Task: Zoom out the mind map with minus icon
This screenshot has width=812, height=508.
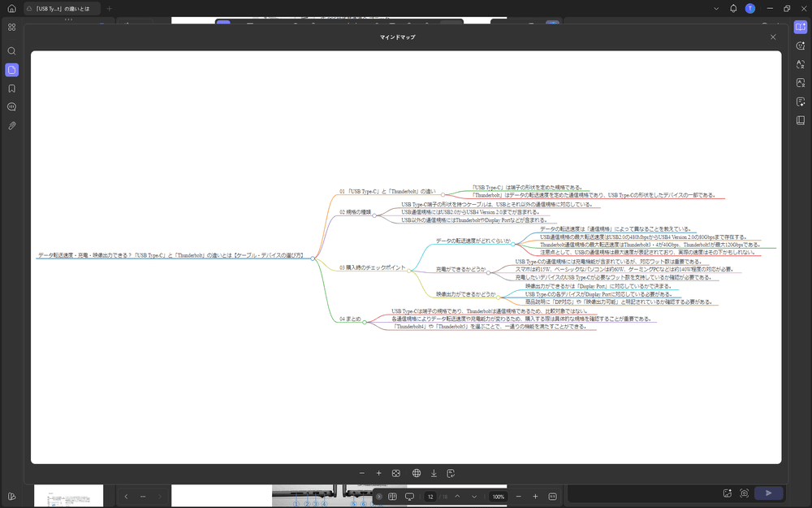Action: (362, 473)
